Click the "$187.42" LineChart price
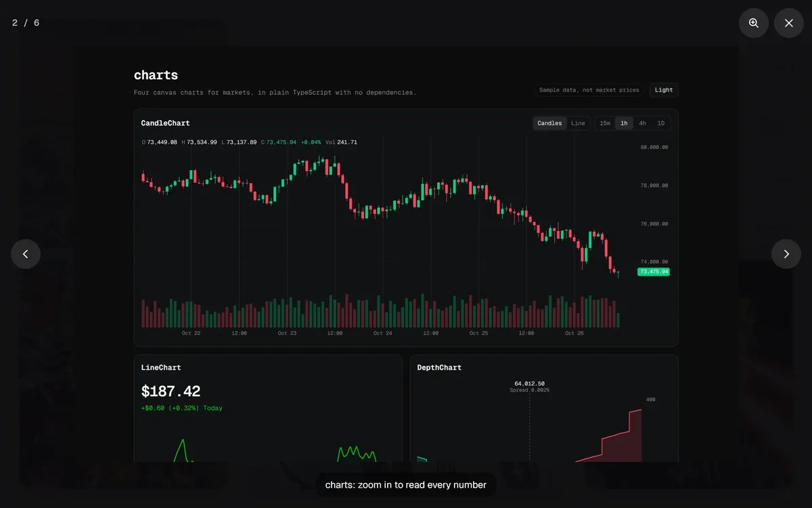Image resolution: width=812 pixels, height=508 pixels. pyautogui.click(x=171, y=391)
